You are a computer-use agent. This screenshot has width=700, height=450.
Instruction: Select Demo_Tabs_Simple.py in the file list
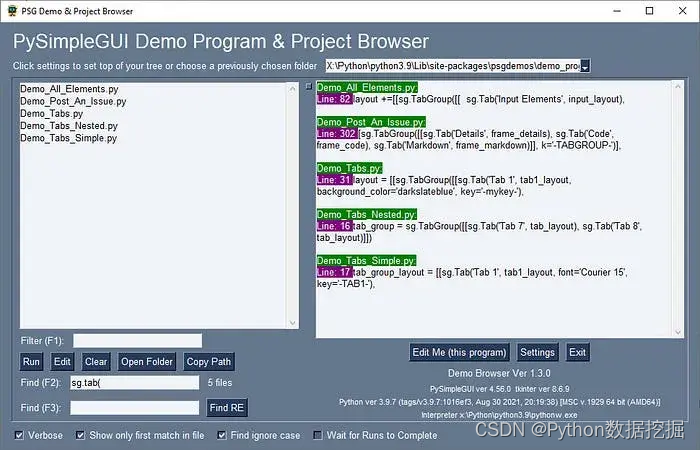(68, 138)
